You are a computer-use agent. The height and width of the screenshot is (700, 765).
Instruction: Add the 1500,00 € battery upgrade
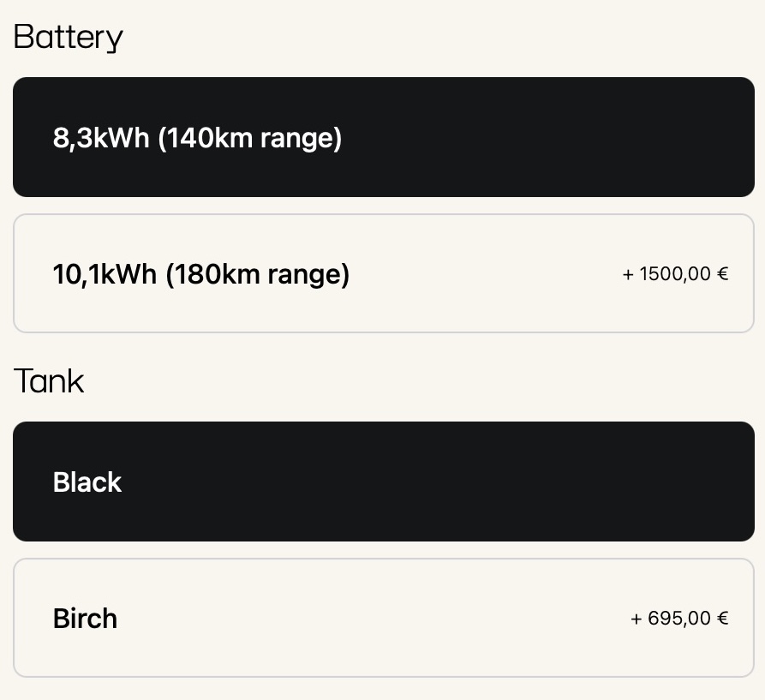[x=383, y=273]
